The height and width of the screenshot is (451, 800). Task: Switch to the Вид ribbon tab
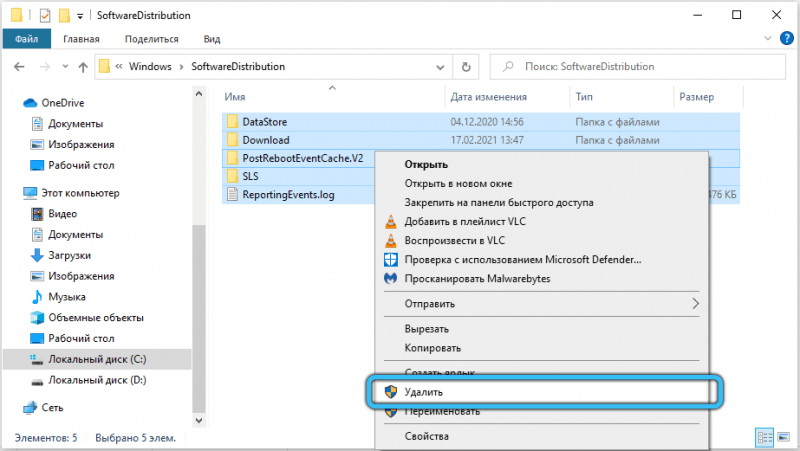tap(212, 39)
